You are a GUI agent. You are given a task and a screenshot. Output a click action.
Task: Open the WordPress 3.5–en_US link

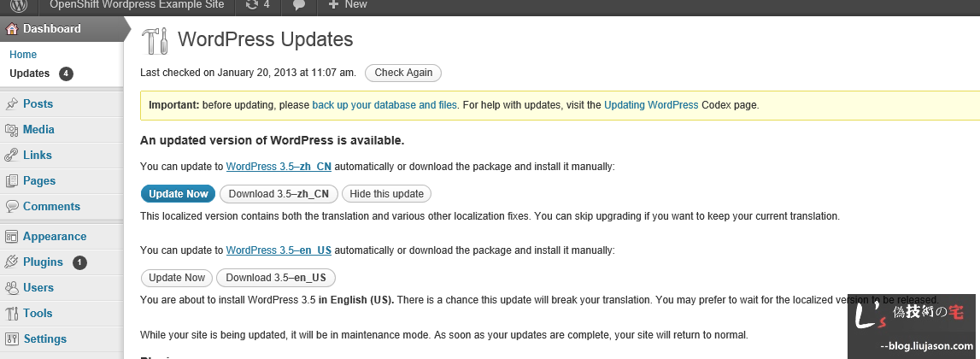279,250
